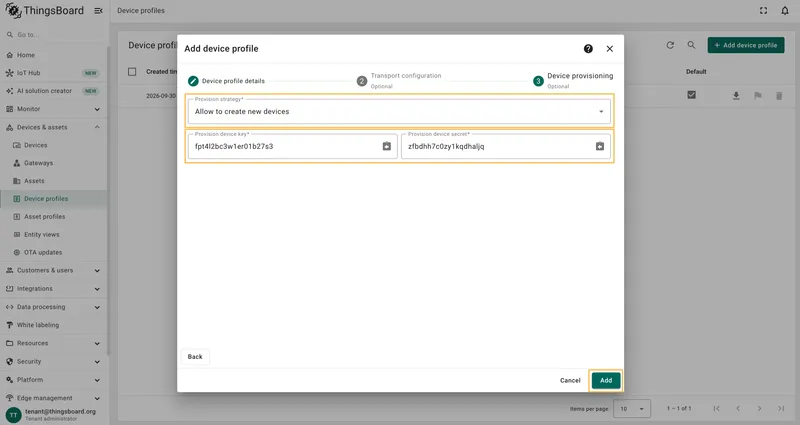
Task: Copy the provision device key to clipboard
Action: [x=387, y=146]
